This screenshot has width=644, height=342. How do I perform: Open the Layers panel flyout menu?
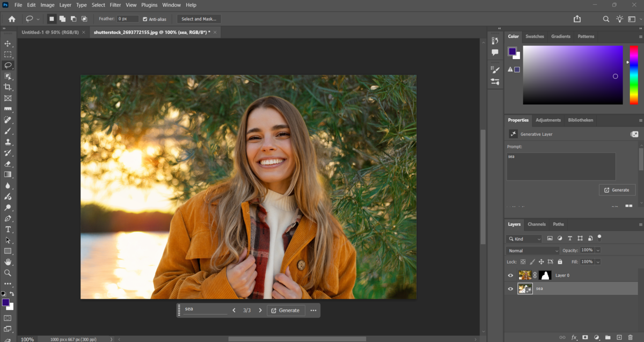tap(640, 224)
